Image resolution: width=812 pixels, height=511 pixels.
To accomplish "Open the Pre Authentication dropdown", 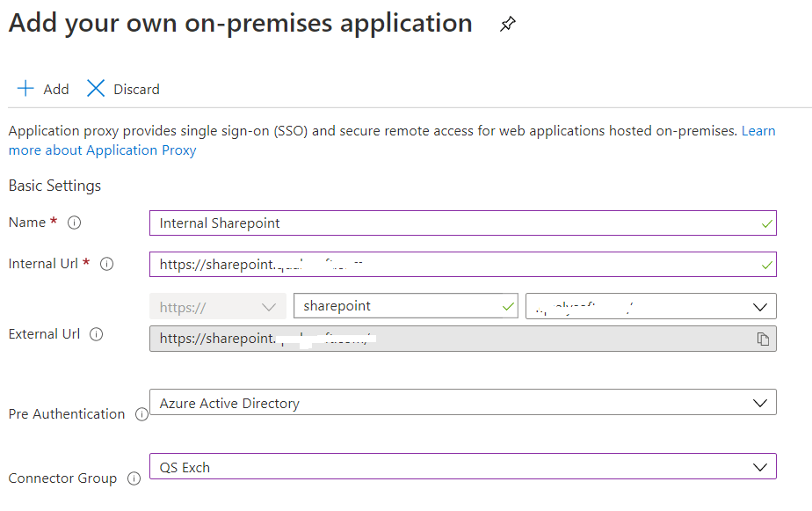I will coord(463,403).
